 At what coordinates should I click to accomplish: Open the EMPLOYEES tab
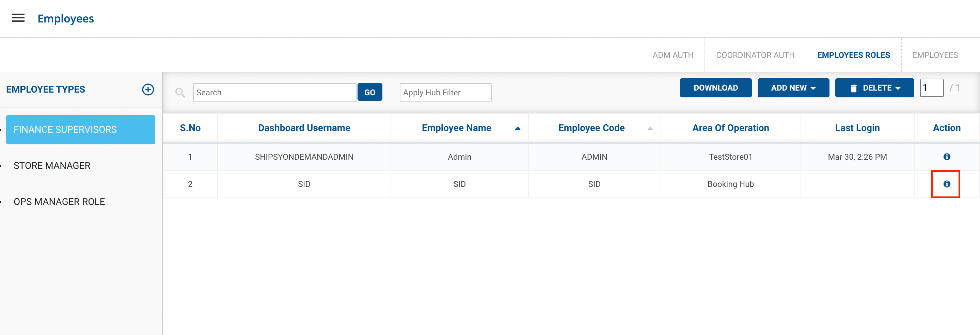935,55
